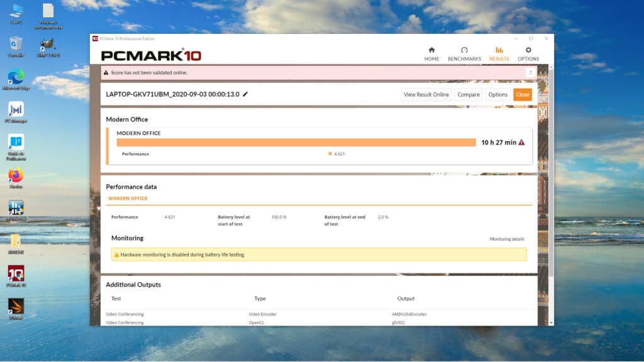The image size is (644, 362).
Task: Open the yellow folder on desktop
Action: [x=16, y=244]
